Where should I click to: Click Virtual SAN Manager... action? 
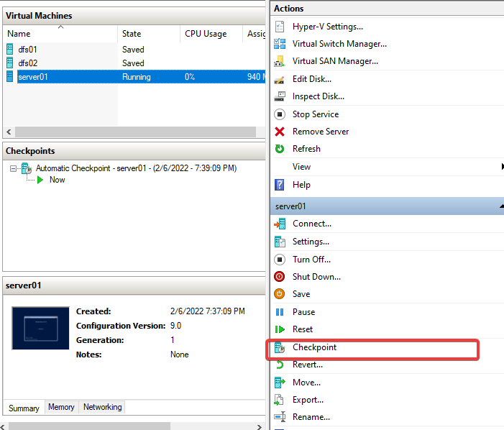tap(335, 61)
